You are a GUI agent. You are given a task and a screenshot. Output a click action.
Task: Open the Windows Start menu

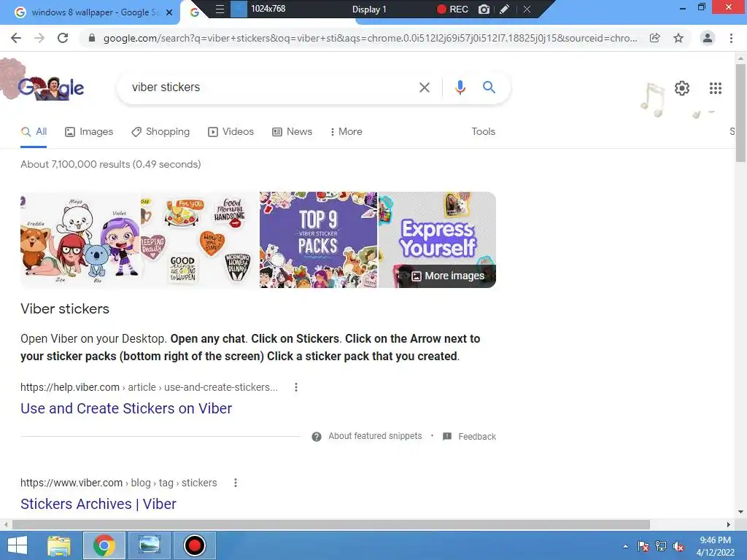click(18, 545)
